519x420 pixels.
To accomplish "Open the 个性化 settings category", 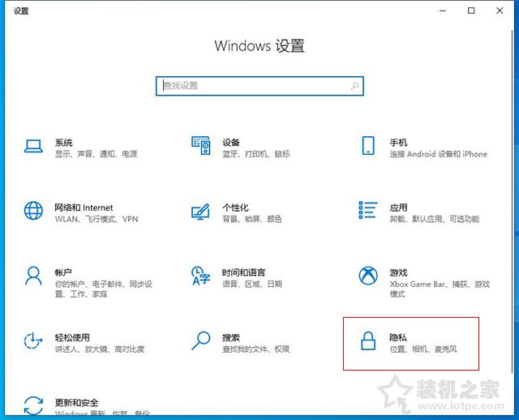I will tap(235, 208).
